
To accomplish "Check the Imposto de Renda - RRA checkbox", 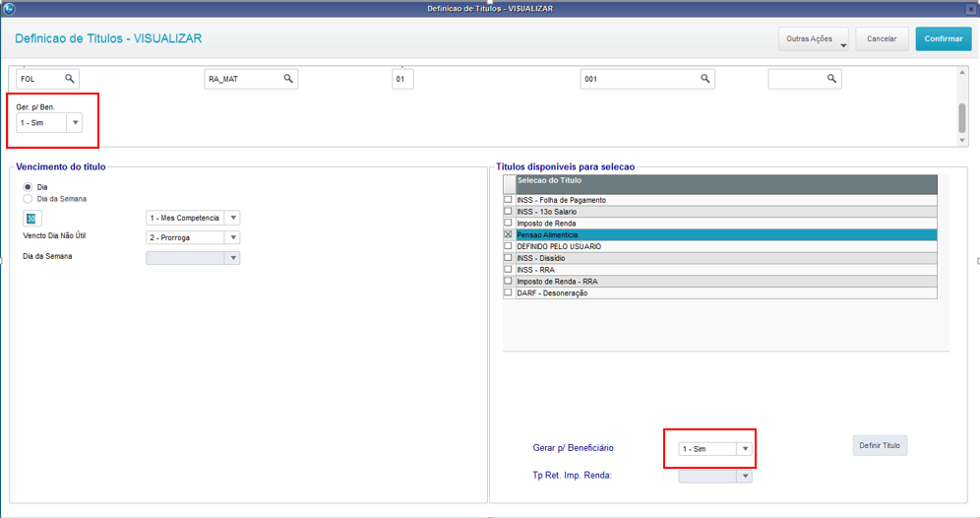I will (508, 281).
